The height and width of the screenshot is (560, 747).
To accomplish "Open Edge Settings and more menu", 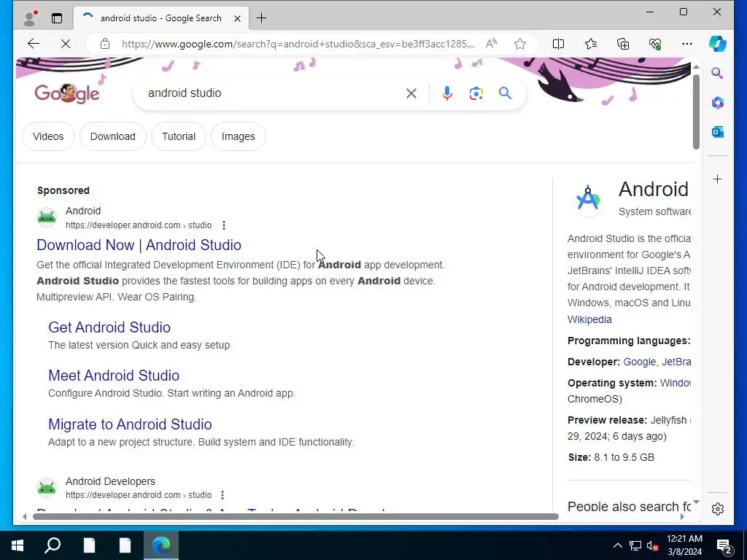I will [x=687, y=44].
